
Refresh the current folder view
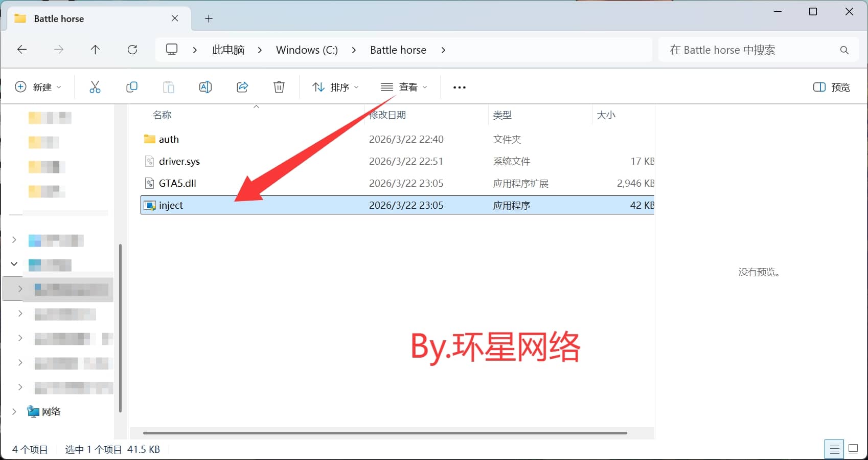[132, 50]
